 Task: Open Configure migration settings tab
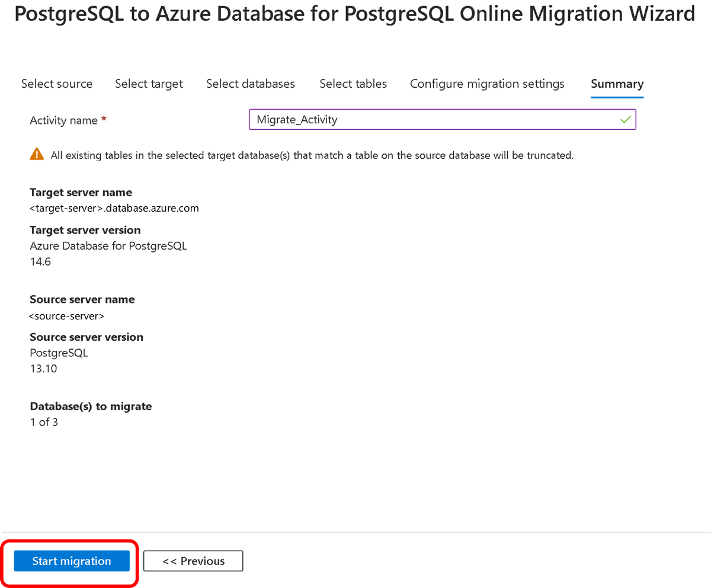487,84
